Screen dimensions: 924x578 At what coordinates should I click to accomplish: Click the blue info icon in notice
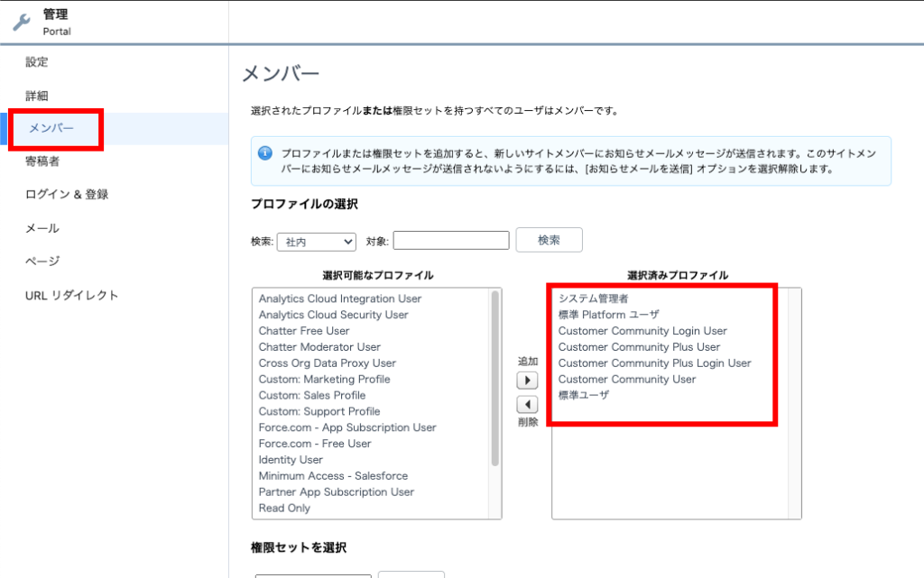[x=265, y=152]
